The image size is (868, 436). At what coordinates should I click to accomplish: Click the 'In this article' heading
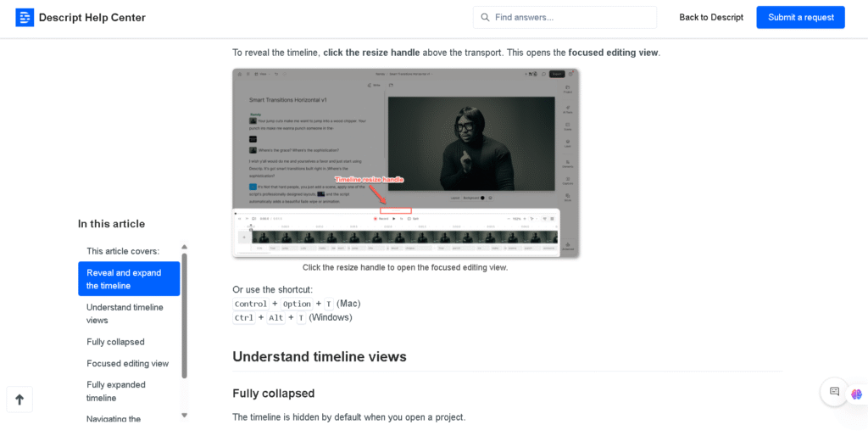pyautogui.click(x=111, y=224)
